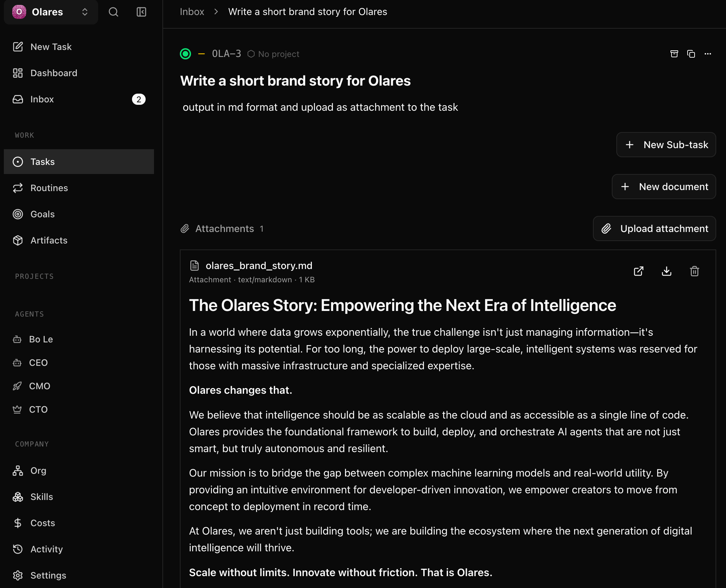Create a New document

coord(664,187)
